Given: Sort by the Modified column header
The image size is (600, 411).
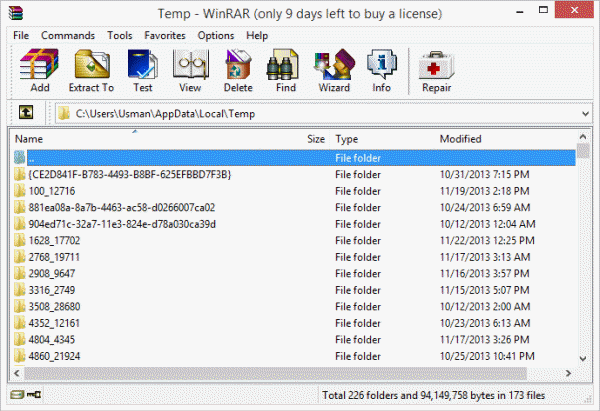Looking at the screenshot, I should click(x=460, y=139).
